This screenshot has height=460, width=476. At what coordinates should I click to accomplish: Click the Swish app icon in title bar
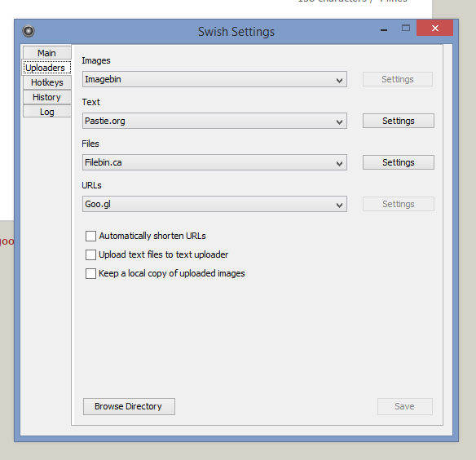29,31
